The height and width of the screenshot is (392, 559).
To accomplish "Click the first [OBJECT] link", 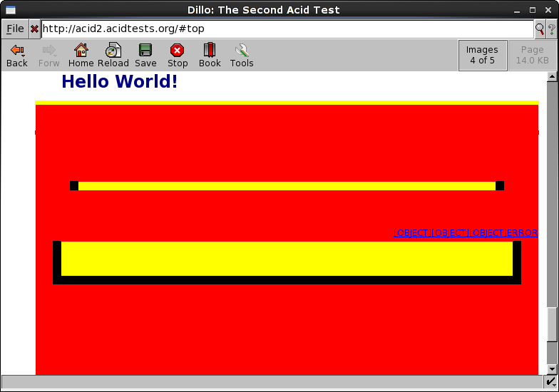I will coord(411,233).
